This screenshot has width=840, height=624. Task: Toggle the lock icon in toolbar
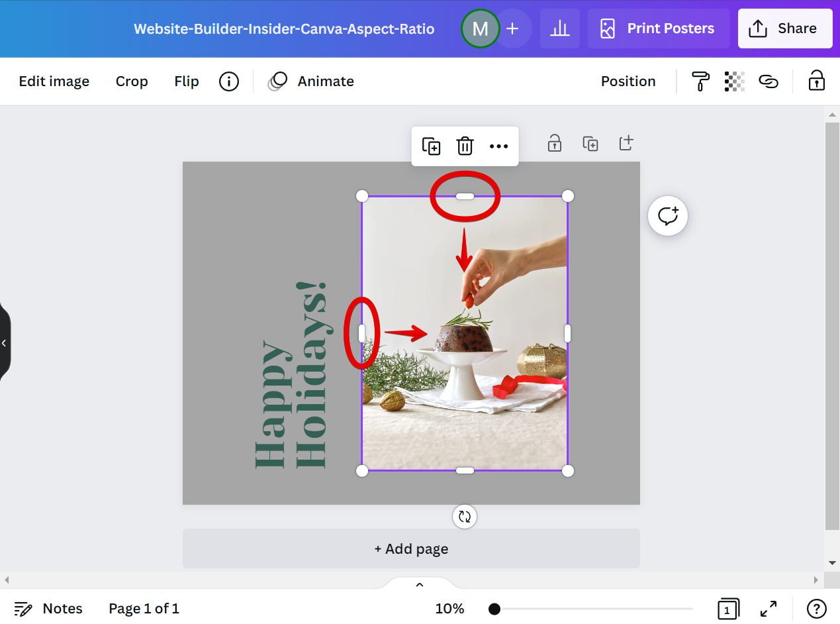[x=816, y=81]
